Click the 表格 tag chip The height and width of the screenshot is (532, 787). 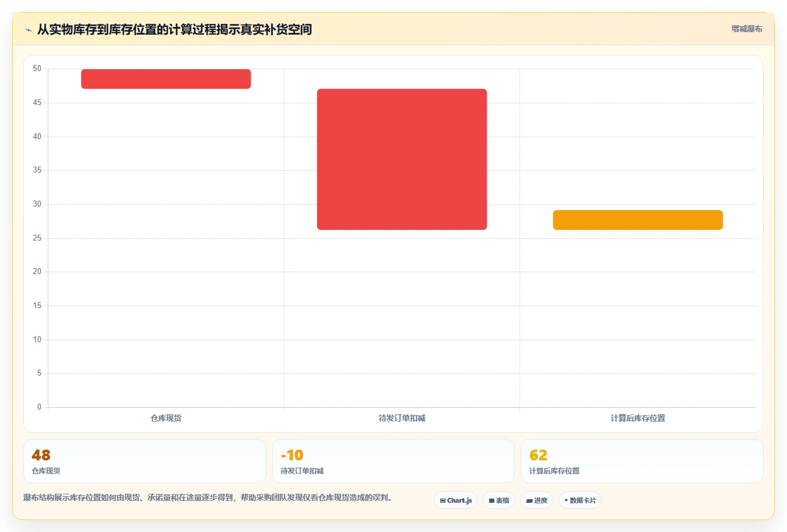499,500
